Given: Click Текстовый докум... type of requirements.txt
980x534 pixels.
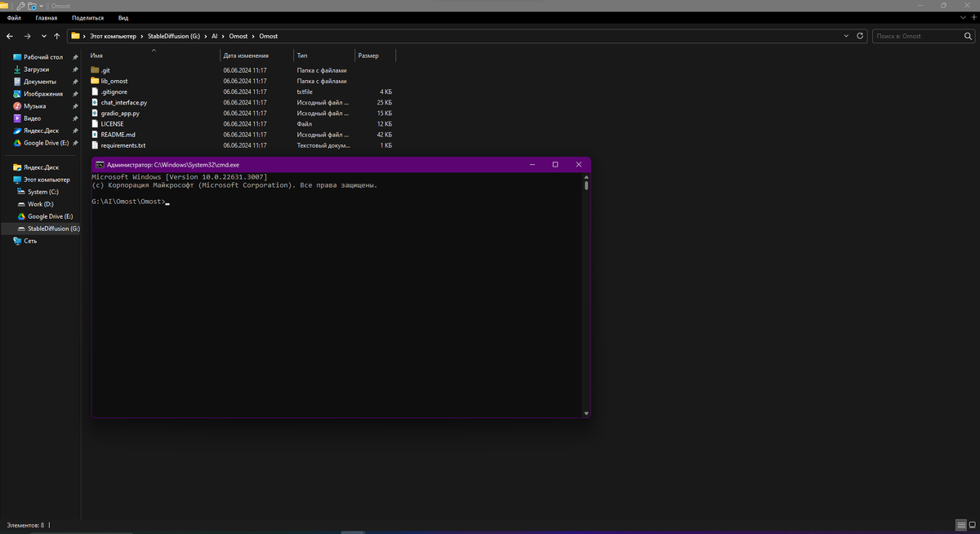Looking at the screenshot, I should click(323, 145).
